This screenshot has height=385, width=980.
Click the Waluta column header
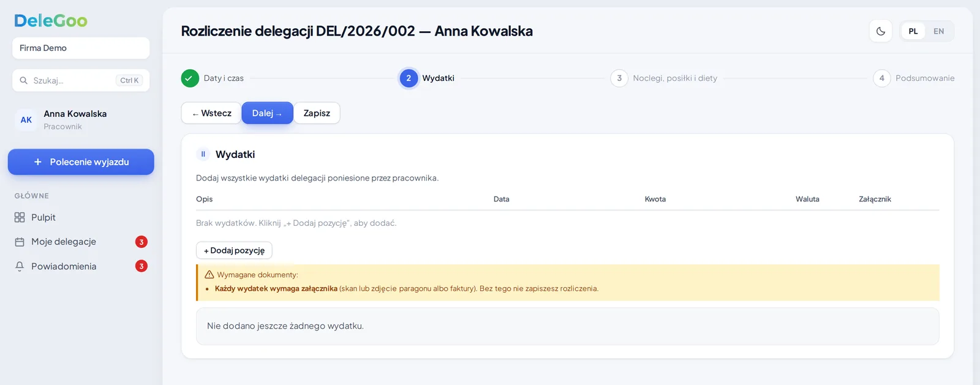point(807,199)
